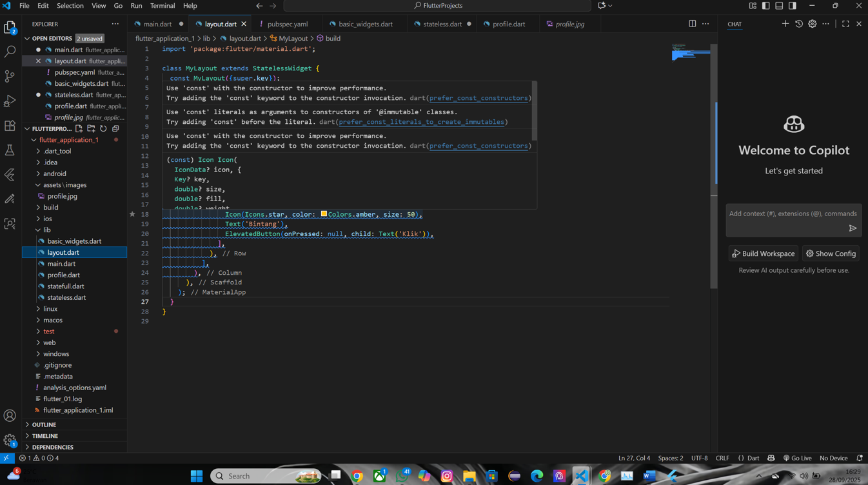The height and width of the screenshot is (485, 868).
Task: Click the Build Workspace button
Action: point(763,253)
